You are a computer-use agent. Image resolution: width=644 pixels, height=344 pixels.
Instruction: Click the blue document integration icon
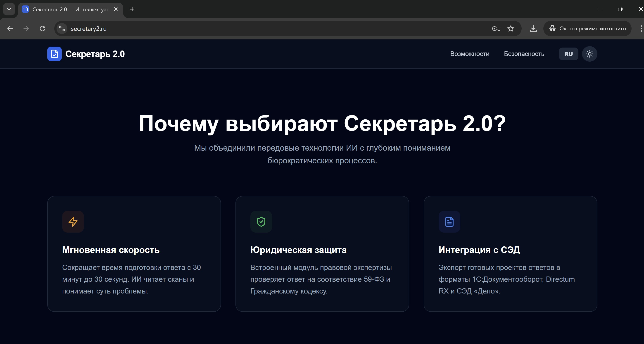(449, 221)
